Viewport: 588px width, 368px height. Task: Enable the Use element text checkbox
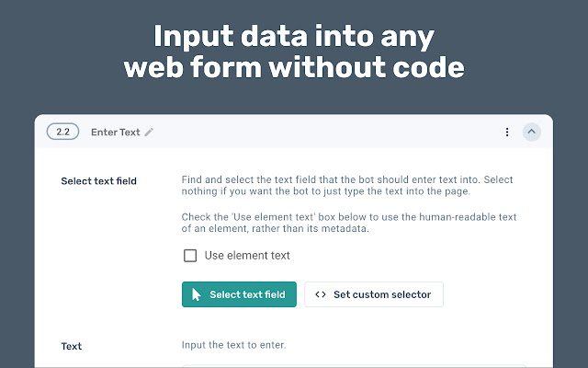pyautogui.click(x=190, y=256)
